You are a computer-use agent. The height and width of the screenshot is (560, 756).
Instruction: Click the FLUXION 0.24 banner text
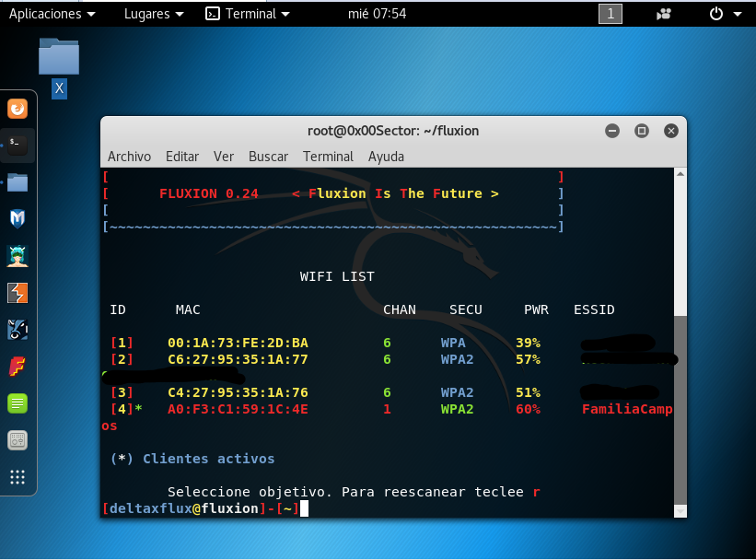click(209, 193)
